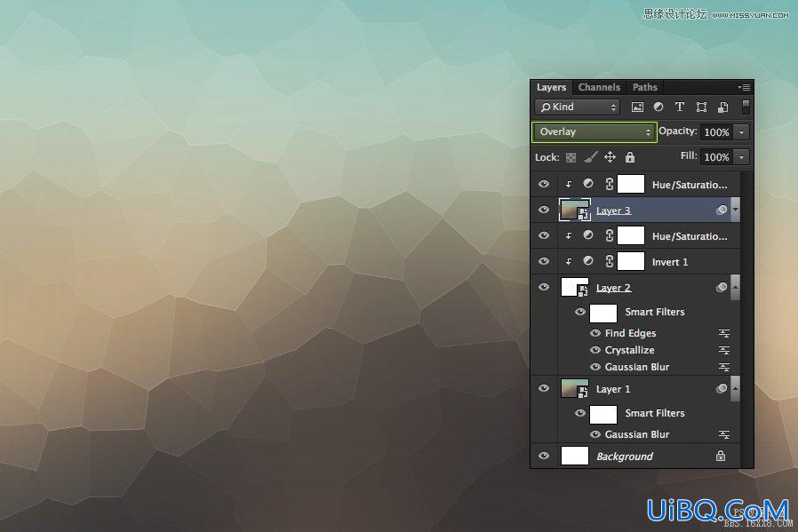Click the Opacity 100% value field
Screen dimensions: 798x532
pyautogui.click(x=716, y=132)
